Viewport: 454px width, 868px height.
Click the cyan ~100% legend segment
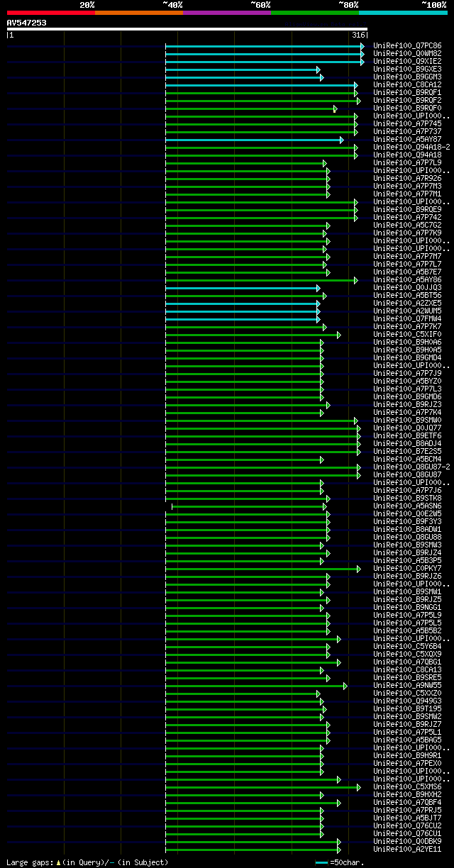point(402,13)
